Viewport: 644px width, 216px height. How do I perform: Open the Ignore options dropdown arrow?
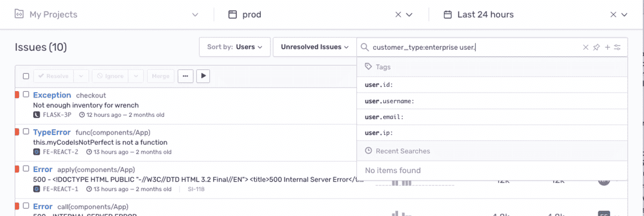click(x=136, y=76)
